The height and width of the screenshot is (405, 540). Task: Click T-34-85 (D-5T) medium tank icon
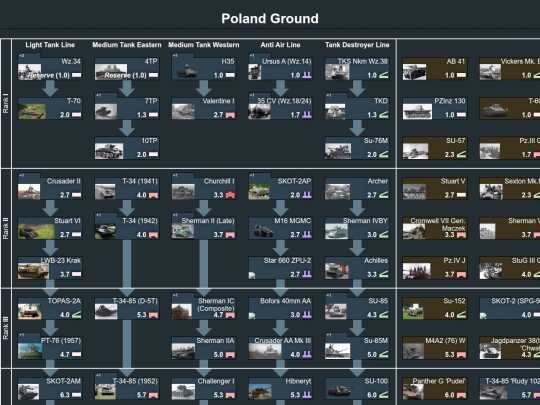pos(153,315)
